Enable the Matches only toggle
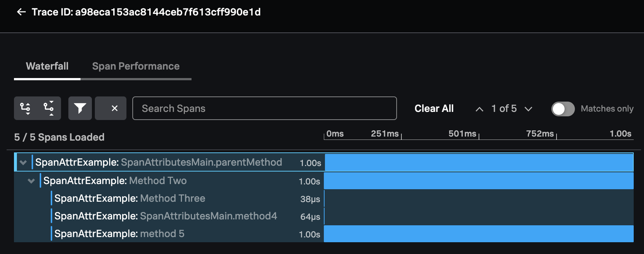644x254 pixels. coord(563,109)
